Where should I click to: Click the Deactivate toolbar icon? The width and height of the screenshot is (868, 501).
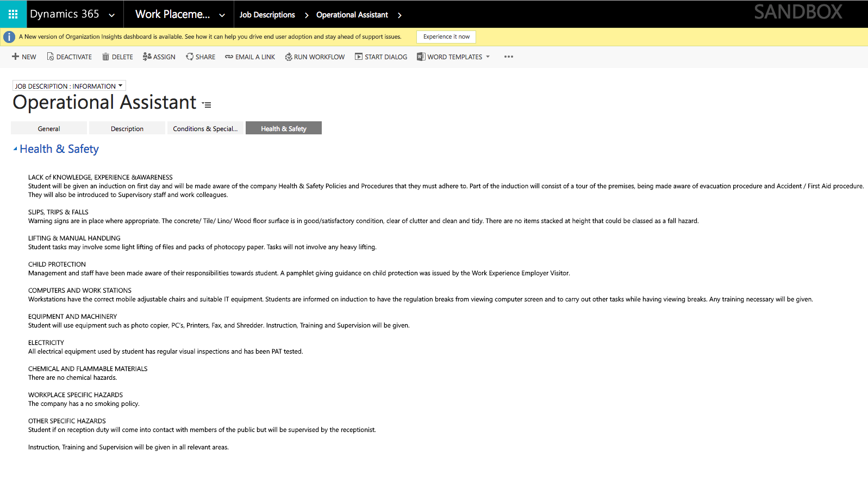point(51,57)
